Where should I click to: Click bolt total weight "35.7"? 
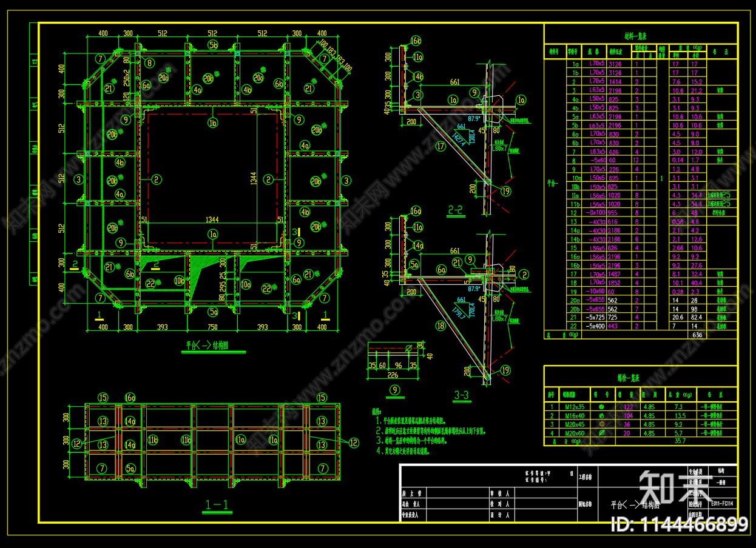point(679,441)
